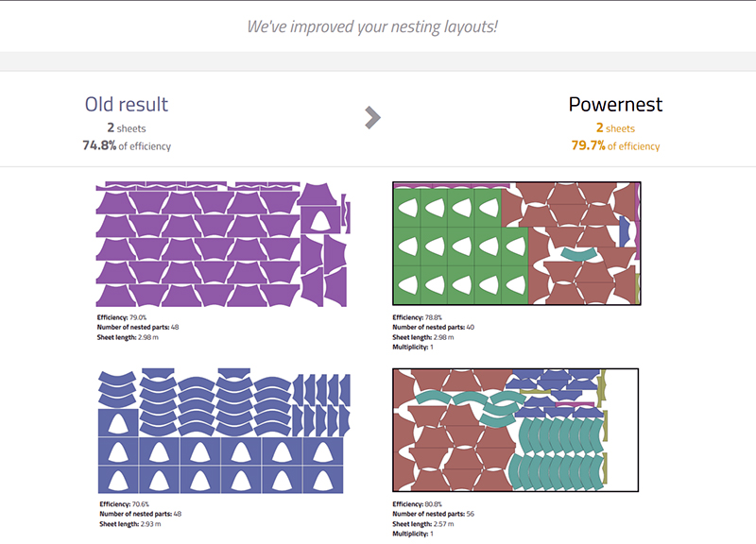This screenshot has height=544, width=756.
Task: Open the bottom Powernest nesting layout
Action: click(517, 430)
